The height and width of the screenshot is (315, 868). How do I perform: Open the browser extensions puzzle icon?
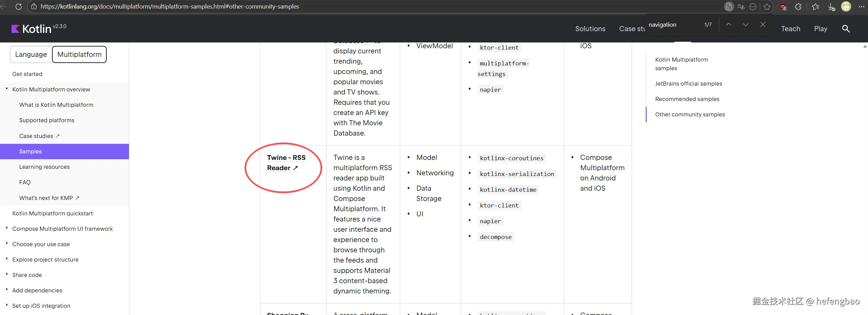pyautogui.click(x=798, y=7)
